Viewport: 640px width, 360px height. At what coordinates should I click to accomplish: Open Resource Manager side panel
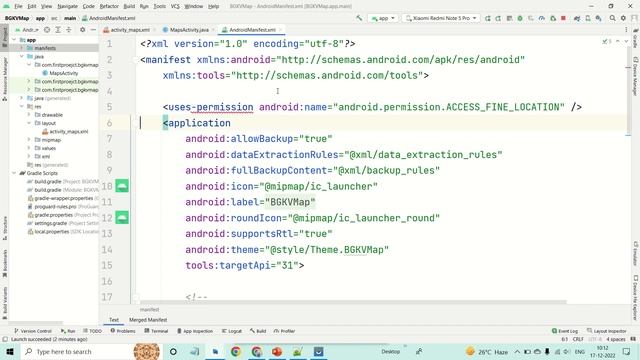[4, 79]
